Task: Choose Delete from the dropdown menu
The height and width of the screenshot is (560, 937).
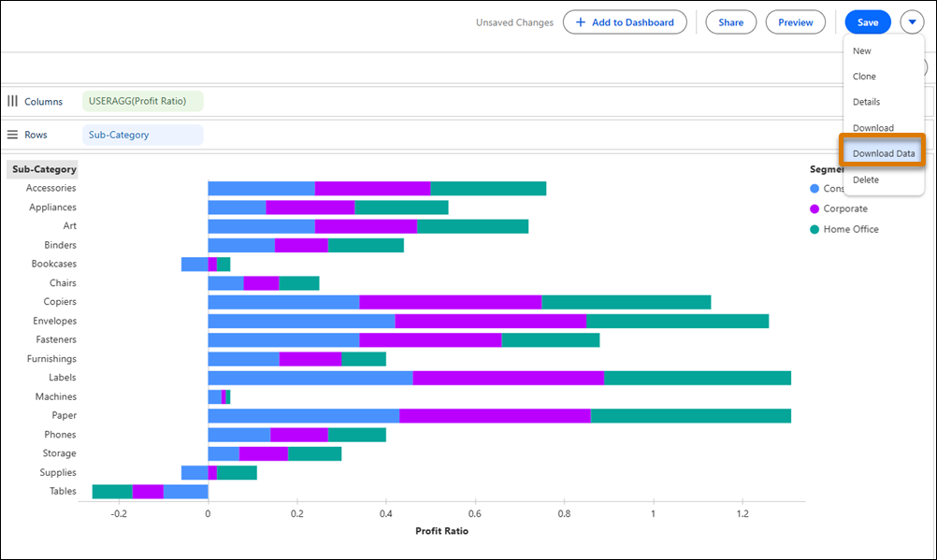Action: (x=865, y=179)
